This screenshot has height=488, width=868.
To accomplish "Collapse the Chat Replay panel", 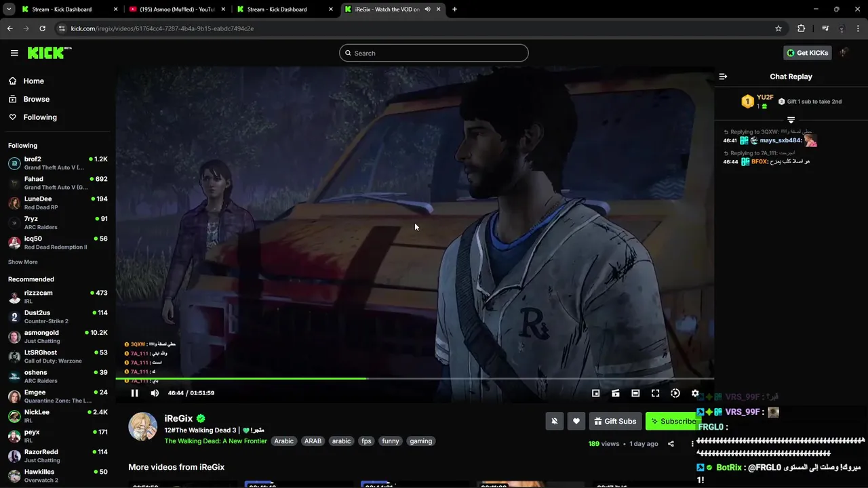I will (x=723, y=77).
